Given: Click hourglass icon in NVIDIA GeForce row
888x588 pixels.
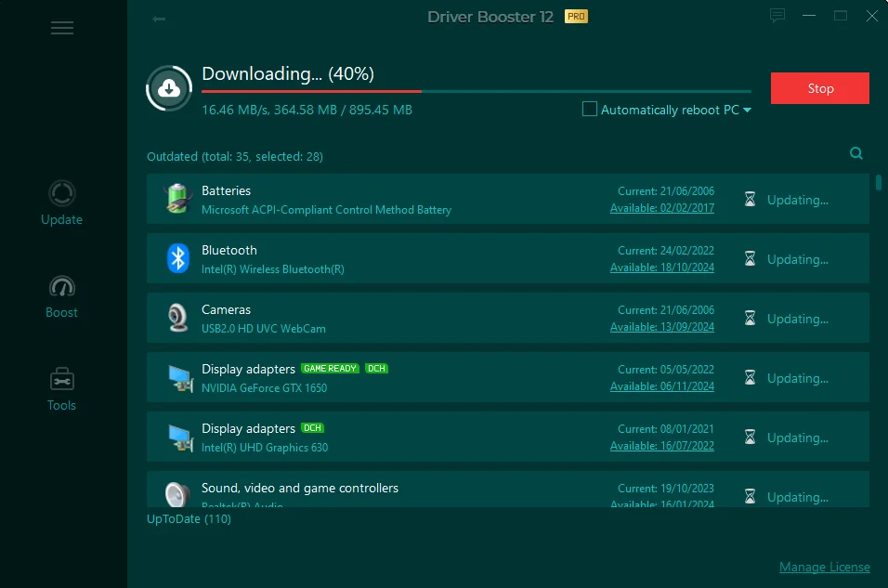Looking at the screenshot, I should 750,377.
